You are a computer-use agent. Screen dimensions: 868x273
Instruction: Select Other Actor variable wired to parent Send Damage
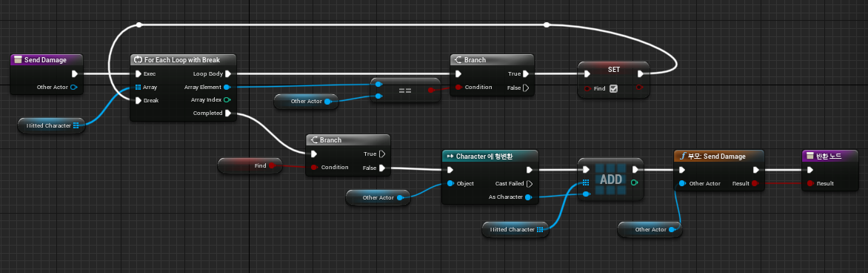click(650, 230)
